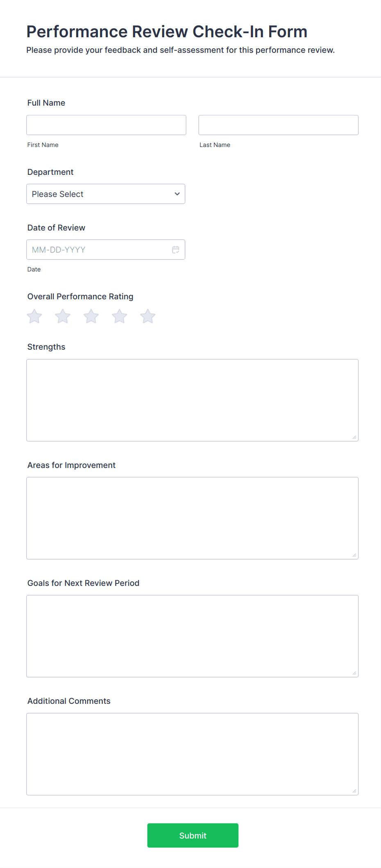The width and height of the screenshot is (381, 868).
Task: Focus the Goals for Next Review Period box
Action: pyautogui.click(x=192, y=636)
